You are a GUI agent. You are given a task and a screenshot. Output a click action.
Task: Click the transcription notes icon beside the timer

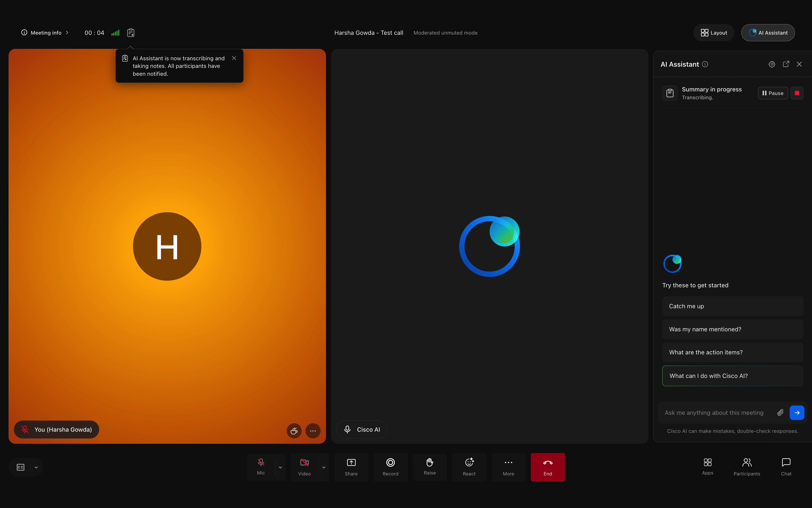pyautogui.click(x=131, y=33)
